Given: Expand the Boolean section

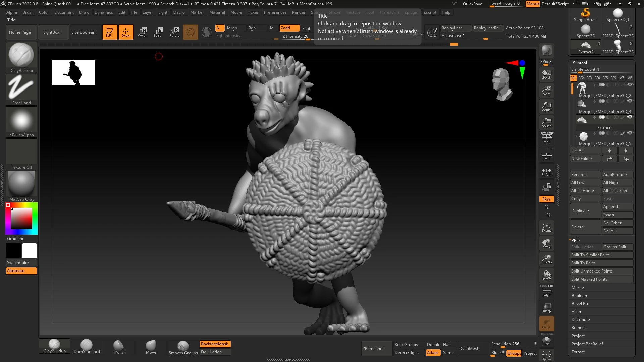Looking at the screenshot, I should click(x=579, y=296).
